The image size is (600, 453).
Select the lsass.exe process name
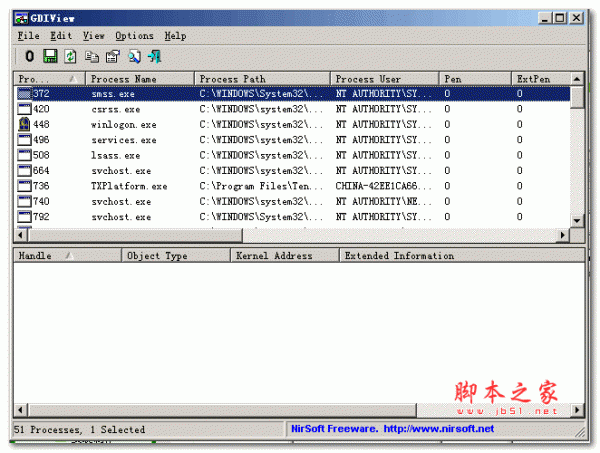(116, 155)
